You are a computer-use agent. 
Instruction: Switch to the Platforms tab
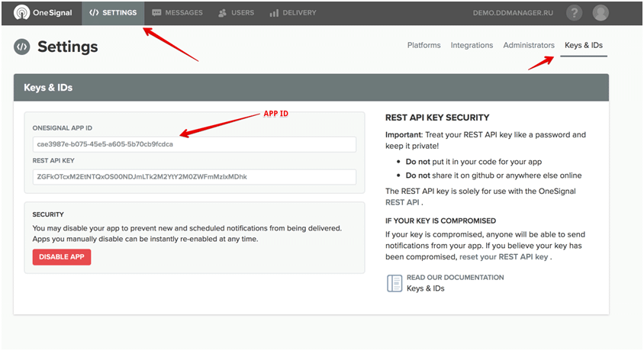423,46
